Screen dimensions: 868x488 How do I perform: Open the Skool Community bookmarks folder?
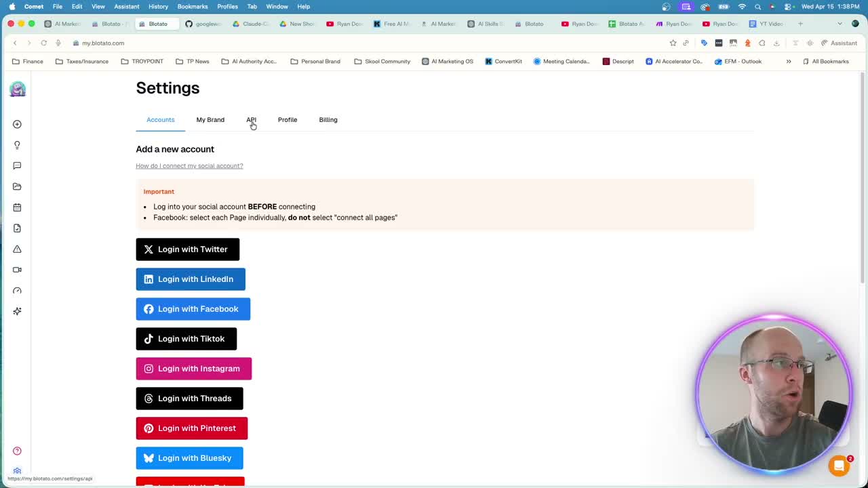pyautogui.click(x=382, y=61)
